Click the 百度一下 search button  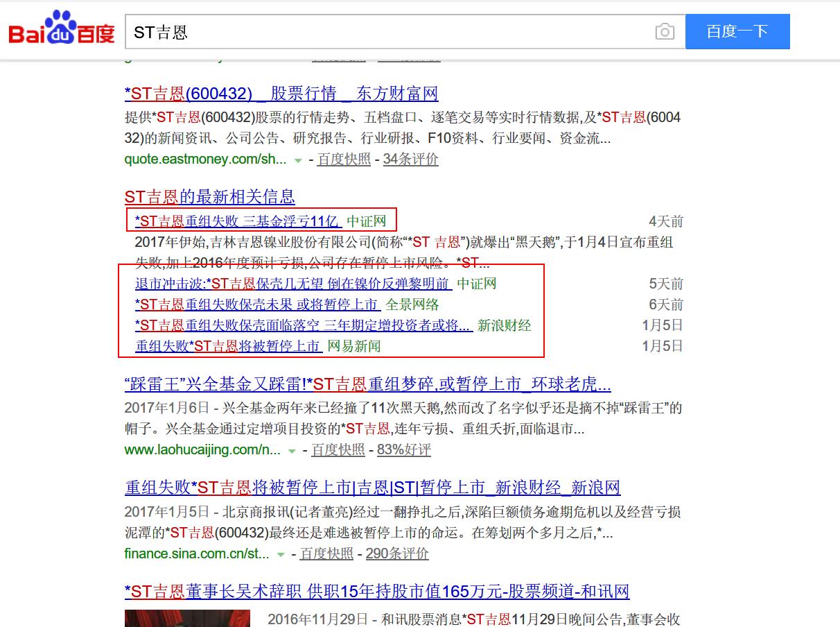pos(737,31)
